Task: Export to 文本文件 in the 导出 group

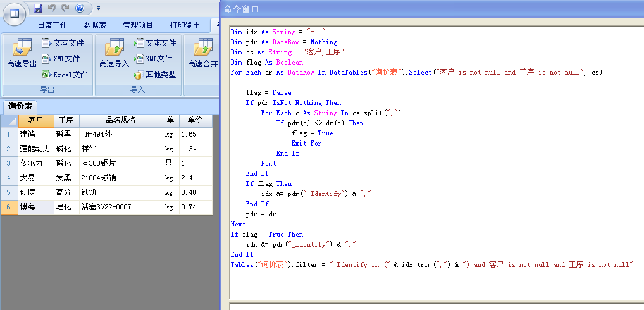Action: [63, 43]
